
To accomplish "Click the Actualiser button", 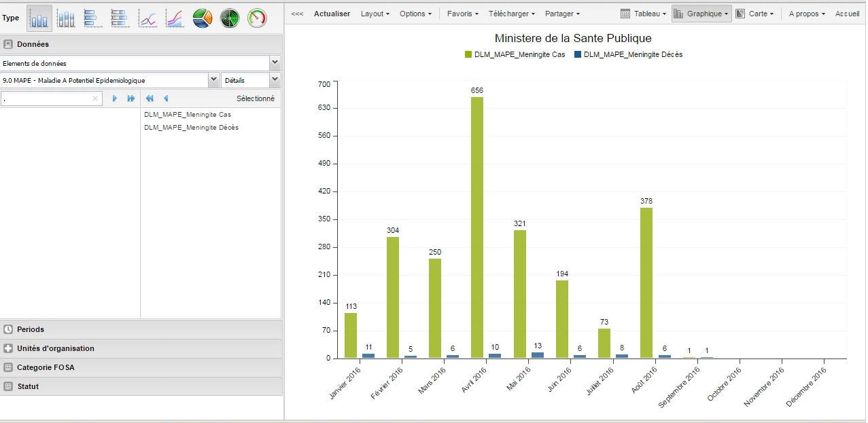I will click(x=332, y=14).
